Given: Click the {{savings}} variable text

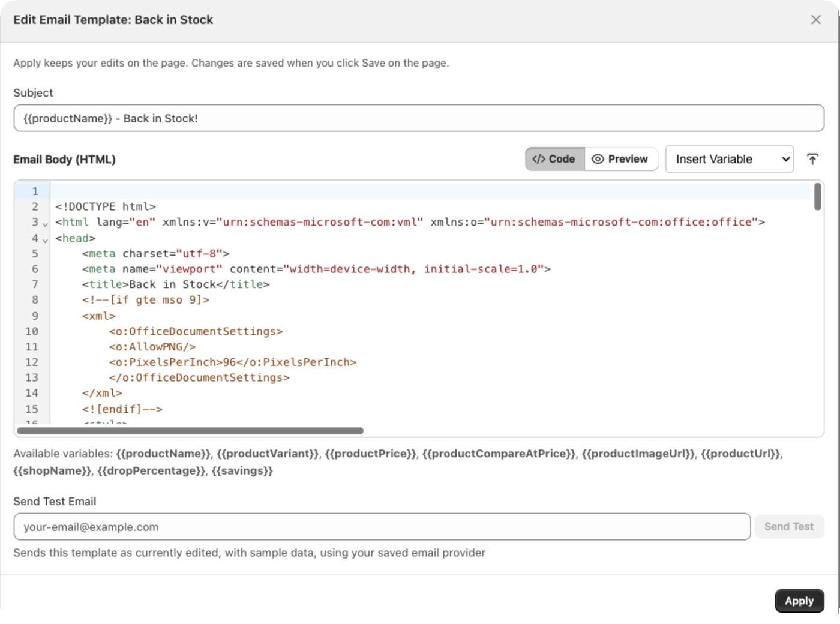Looking at the screenshot, I should pyautogui.click(x=242, y=470).
